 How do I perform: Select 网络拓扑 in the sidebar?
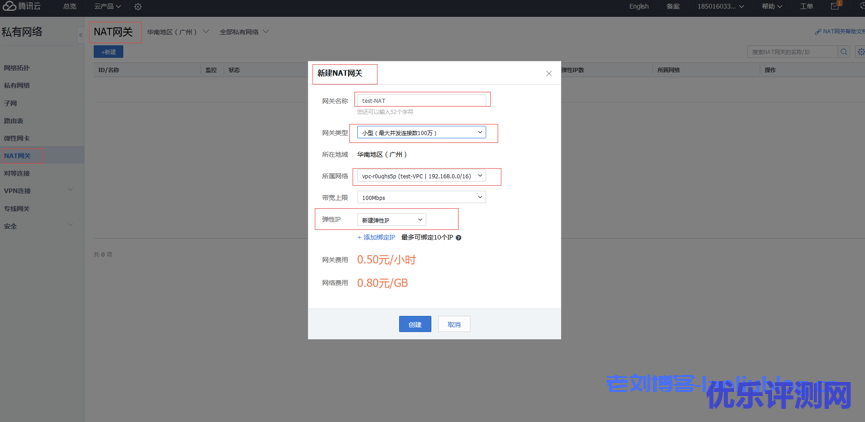coord(17,68)
